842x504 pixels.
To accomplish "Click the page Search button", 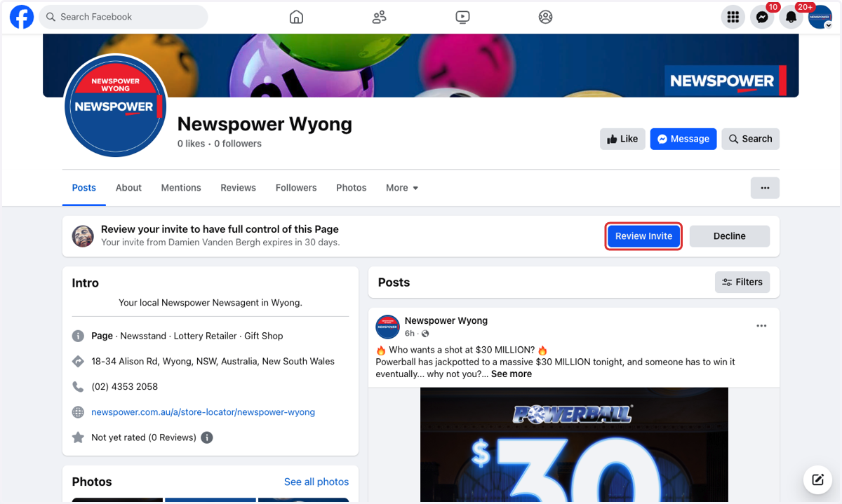I will pyautogui.click(x=750, y=139).
